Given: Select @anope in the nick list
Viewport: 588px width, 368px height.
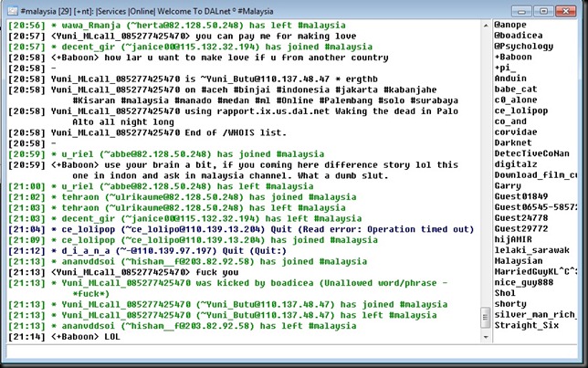Looking at the screenshot, I should tap(510, 25).
